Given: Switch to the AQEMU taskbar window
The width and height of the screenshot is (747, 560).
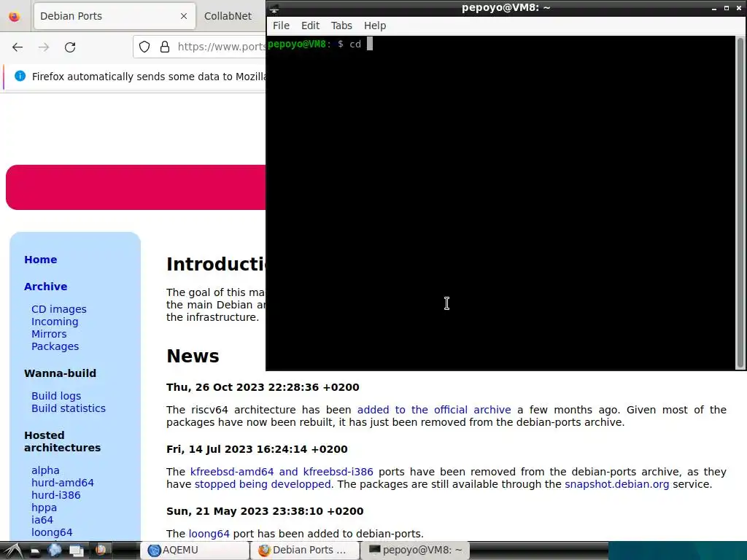Looking at the screenshot, I should click(x=195, y=550).
